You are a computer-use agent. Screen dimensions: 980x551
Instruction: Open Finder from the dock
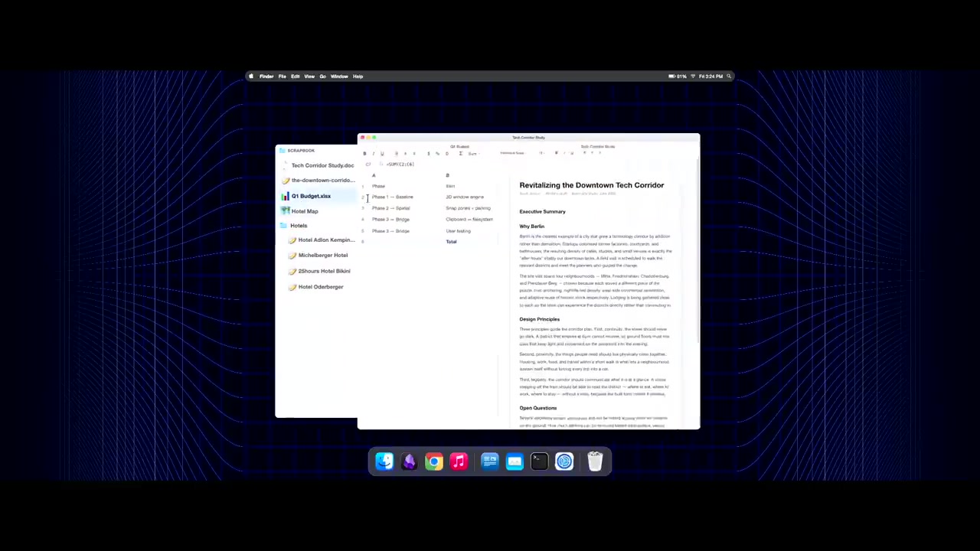coord(384,461)
